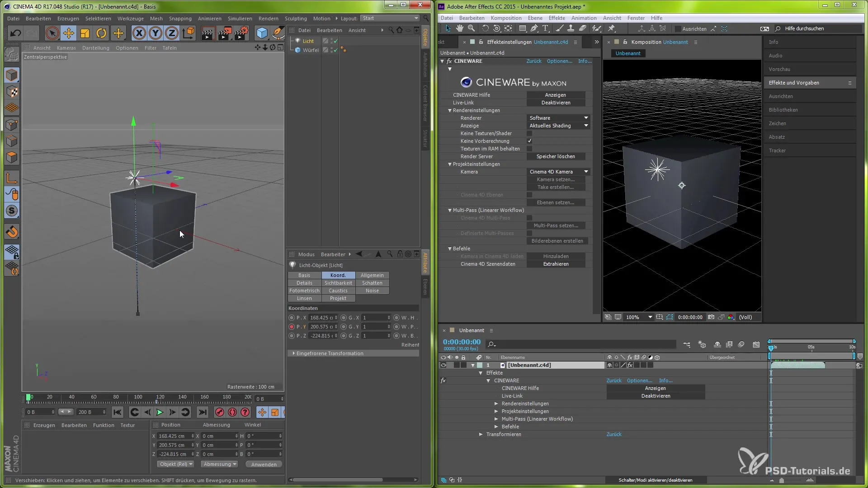Click AE timeline current time indicator

[771, 348]
